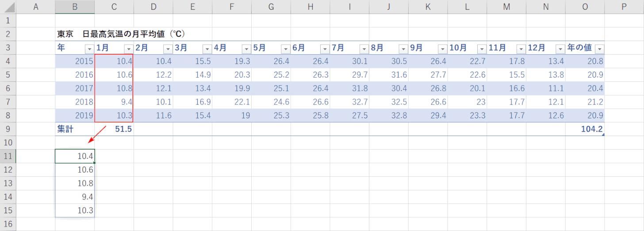Open the 2月 column filter dropdown
Image resolution: width=644 pixels, height=231 pixels.
coord(168,49)
